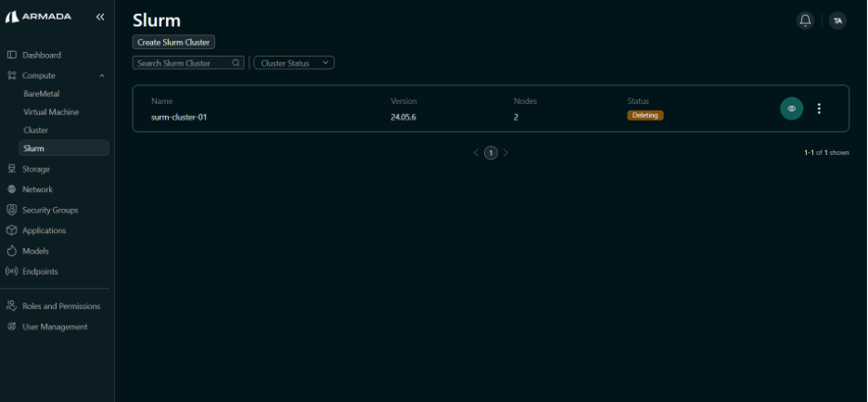Collapse the Compute section
The image size is (868, 402).
tap(101, 75)
